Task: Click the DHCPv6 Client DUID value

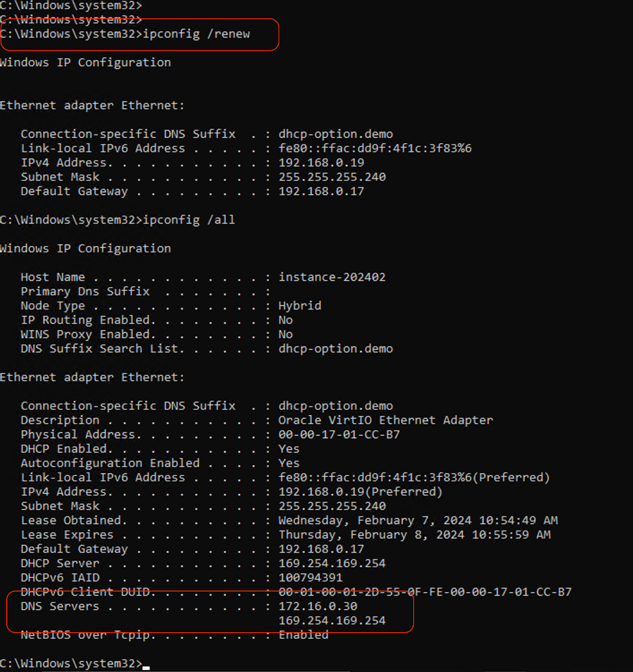Action: pos(425,592)
